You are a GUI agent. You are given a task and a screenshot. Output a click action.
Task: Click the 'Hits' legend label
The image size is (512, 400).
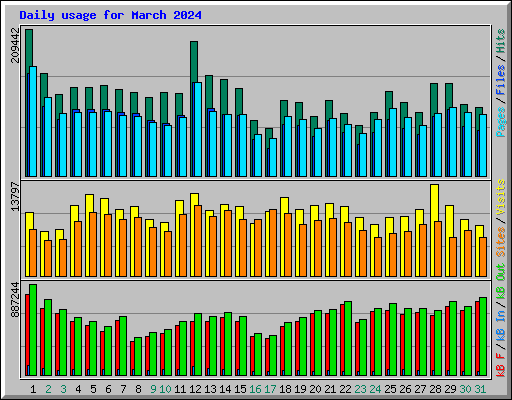tap(501, 41)
